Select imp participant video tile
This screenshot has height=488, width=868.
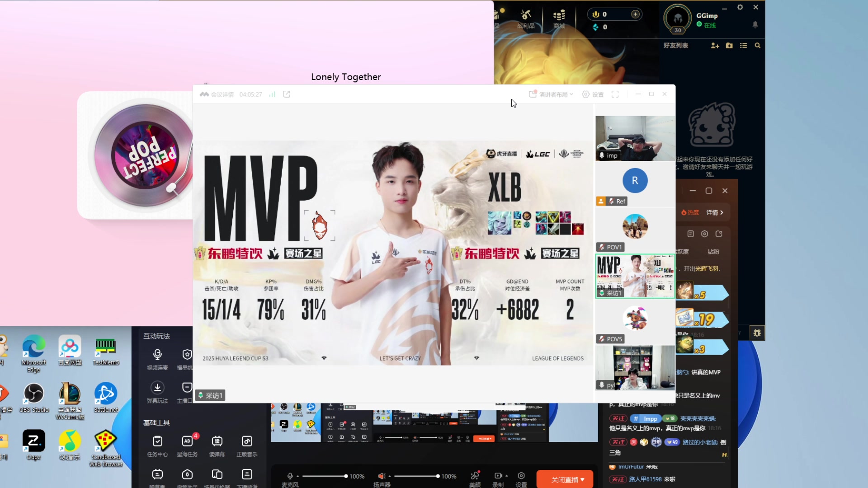635,138
